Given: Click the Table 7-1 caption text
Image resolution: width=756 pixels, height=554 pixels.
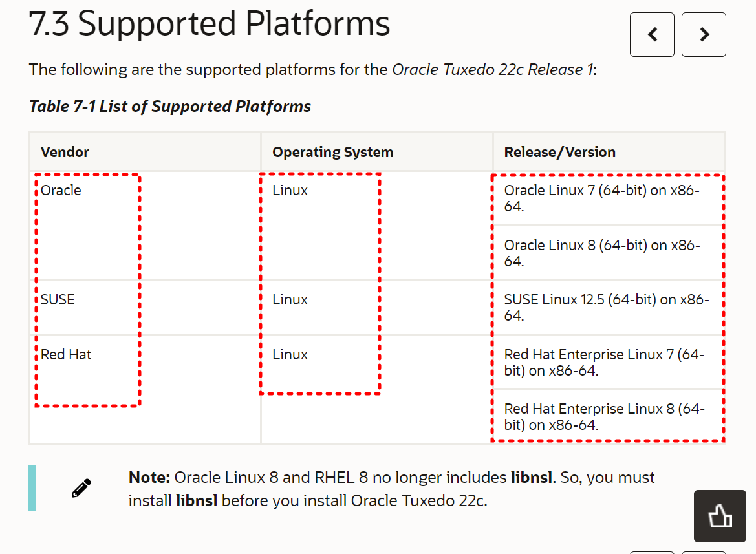Looking at the screenshot, I should coord(169,107).
